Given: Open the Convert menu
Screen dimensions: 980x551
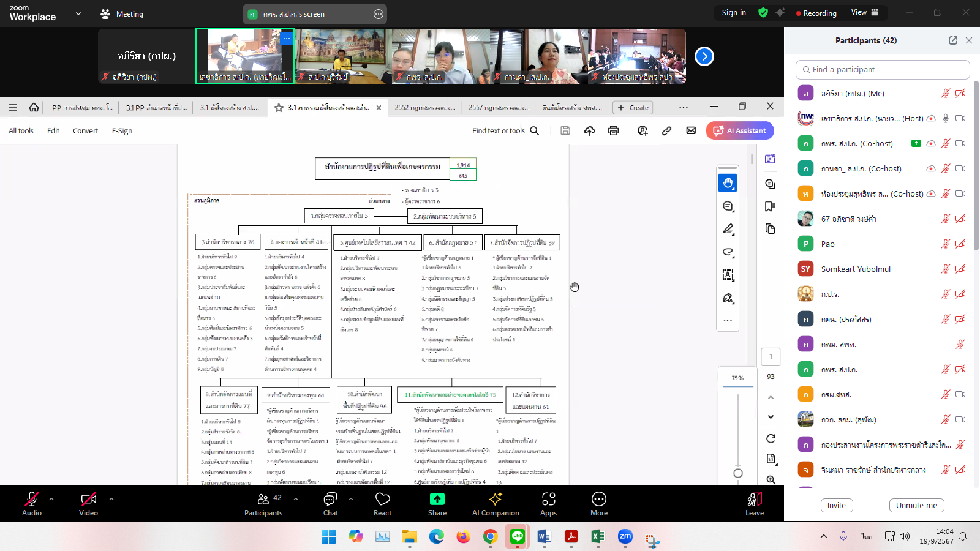Looking at the screenshot, I should pyautogui.click(x=85, y=130).
